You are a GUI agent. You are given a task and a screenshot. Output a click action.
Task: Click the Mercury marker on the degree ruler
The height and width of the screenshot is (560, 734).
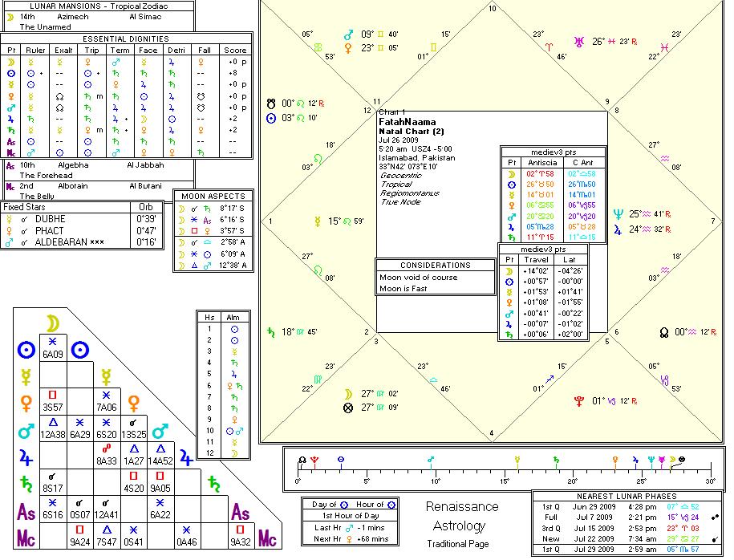(x=517, y=461)
